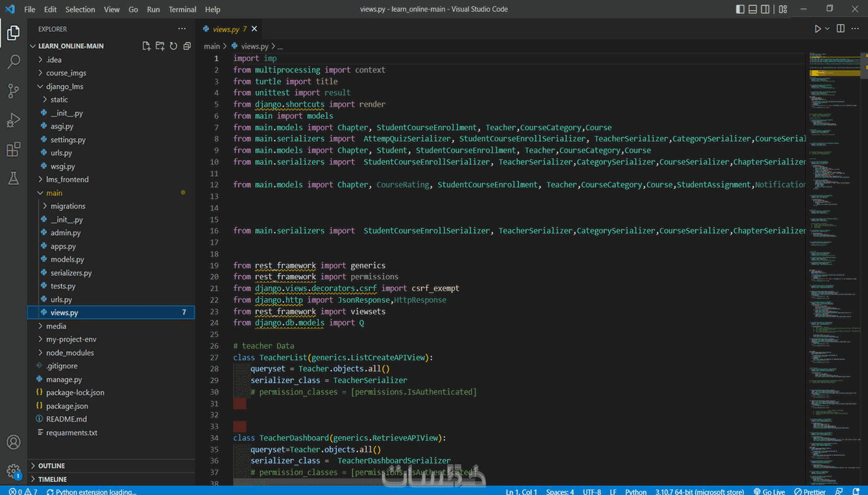Viewport: 868px width, 495px height.
Task: Refresh the Explorer file tree
Action: [x=174, y=46]
